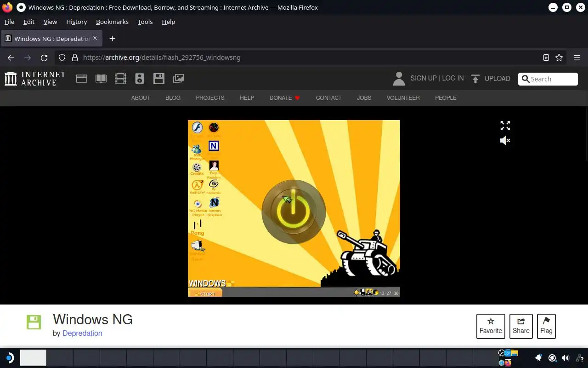Image resolution: width=588 pixels, height=368 pixels.
Task: Go back one page
Action: tap(11, 57)
